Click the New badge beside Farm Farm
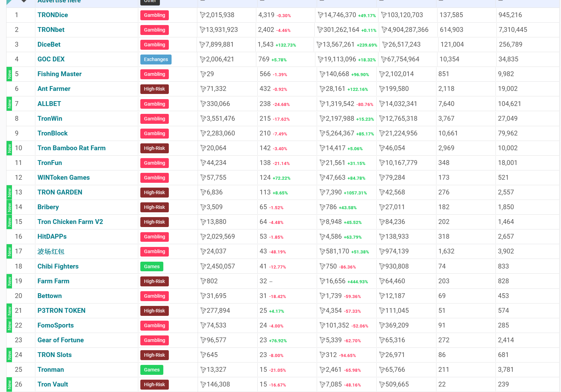 [x=9, y=281]
